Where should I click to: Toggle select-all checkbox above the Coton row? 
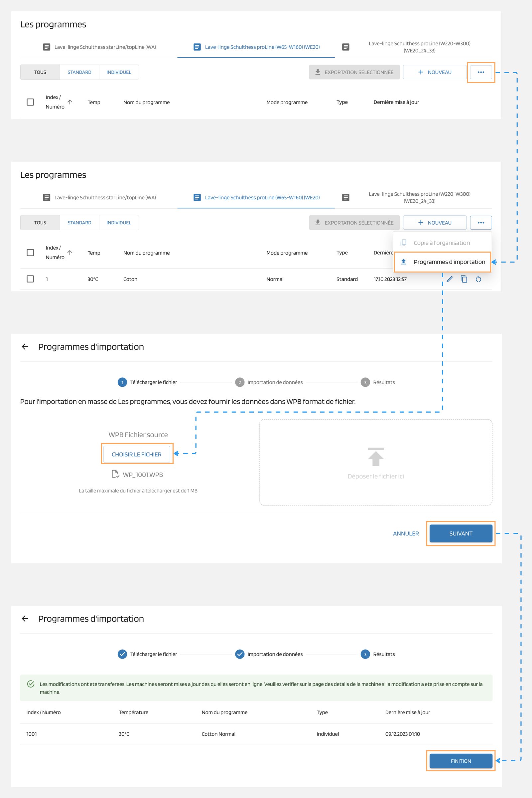click(x=30, y=252)
